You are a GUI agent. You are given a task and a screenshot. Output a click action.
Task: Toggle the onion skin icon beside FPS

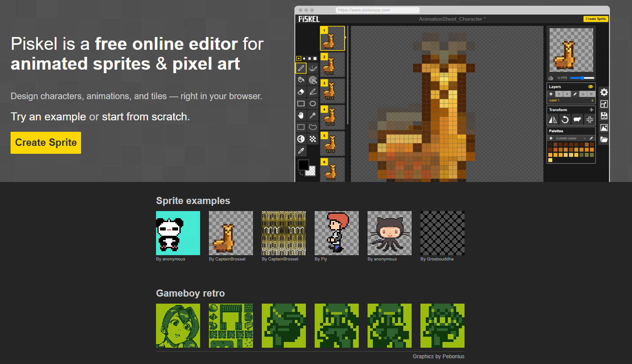pyautogui.click(x=551, y=78)
